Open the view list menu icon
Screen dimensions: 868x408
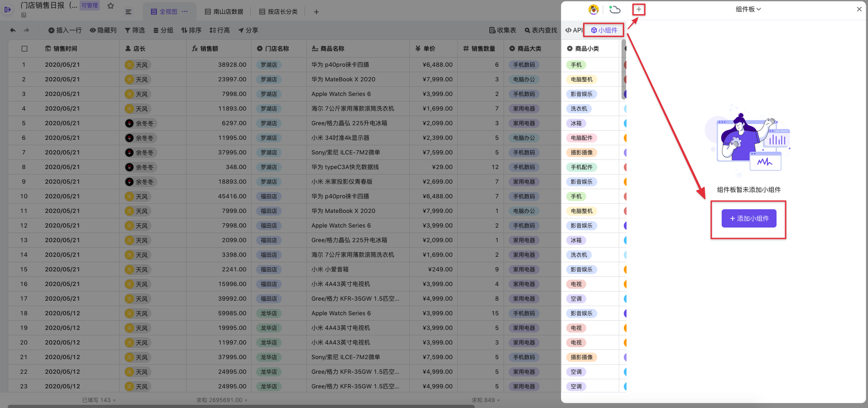point(129,12)
